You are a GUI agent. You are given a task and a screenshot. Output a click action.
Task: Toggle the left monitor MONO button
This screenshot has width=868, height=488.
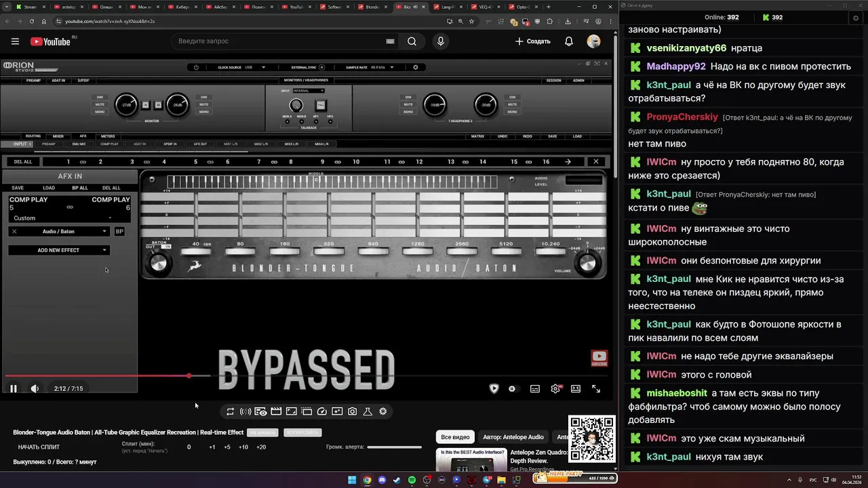(x=100, y=112)
